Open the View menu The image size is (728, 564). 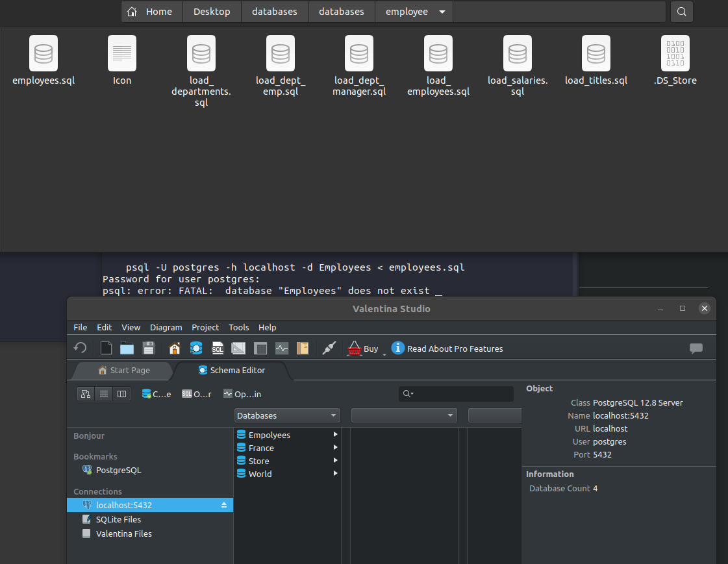tap(131, 328)
